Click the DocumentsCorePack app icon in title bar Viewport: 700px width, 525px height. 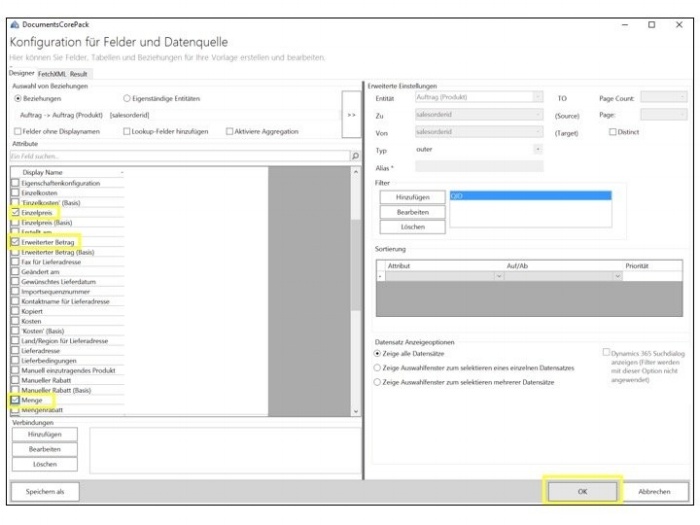15,25
